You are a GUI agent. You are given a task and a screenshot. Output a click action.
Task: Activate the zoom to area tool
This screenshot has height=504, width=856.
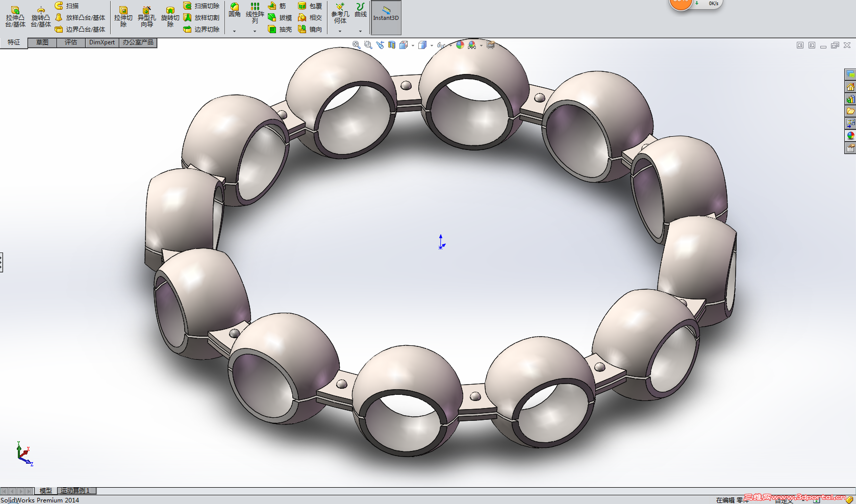click(x=368, y=45)
